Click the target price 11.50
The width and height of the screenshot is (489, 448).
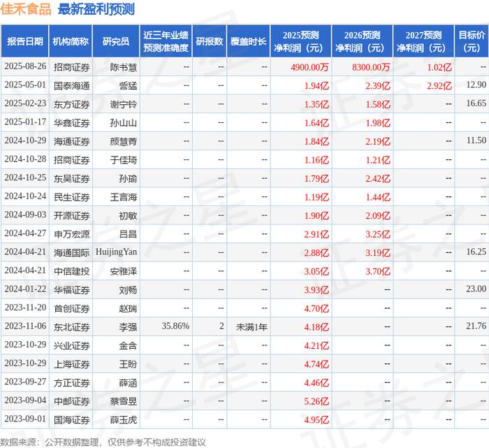click(x=476, y=140)
